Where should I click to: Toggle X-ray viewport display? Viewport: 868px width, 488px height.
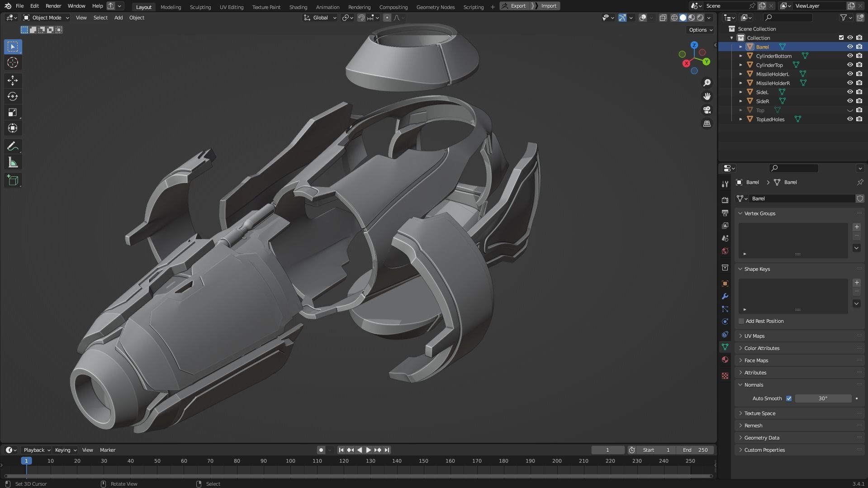point(663,18)
